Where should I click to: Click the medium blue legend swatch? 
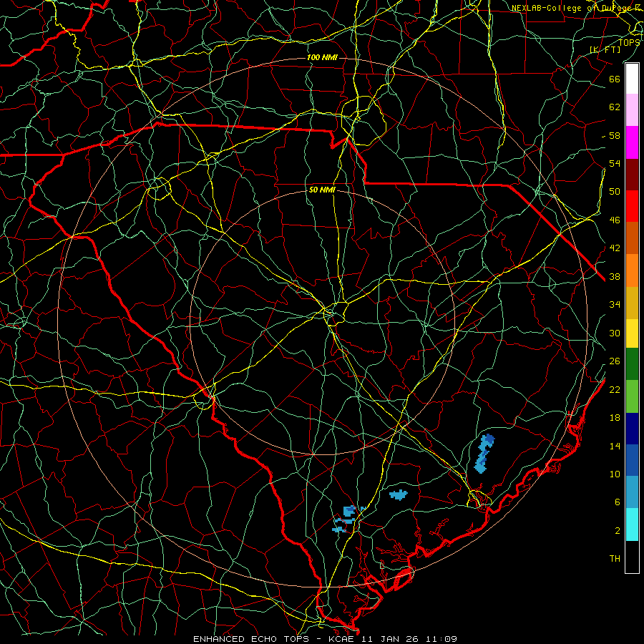coord(632,460)
